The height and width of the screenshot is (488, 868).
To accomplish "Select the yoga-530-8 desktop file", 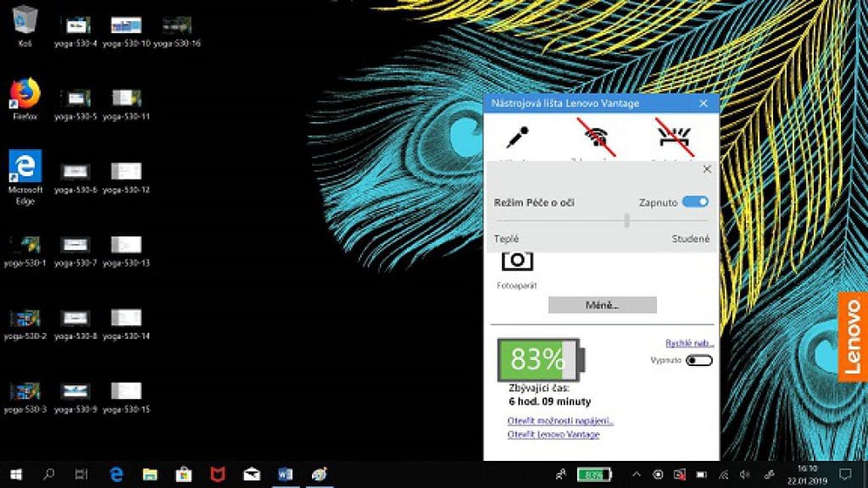I will click(x=75, y=324).
